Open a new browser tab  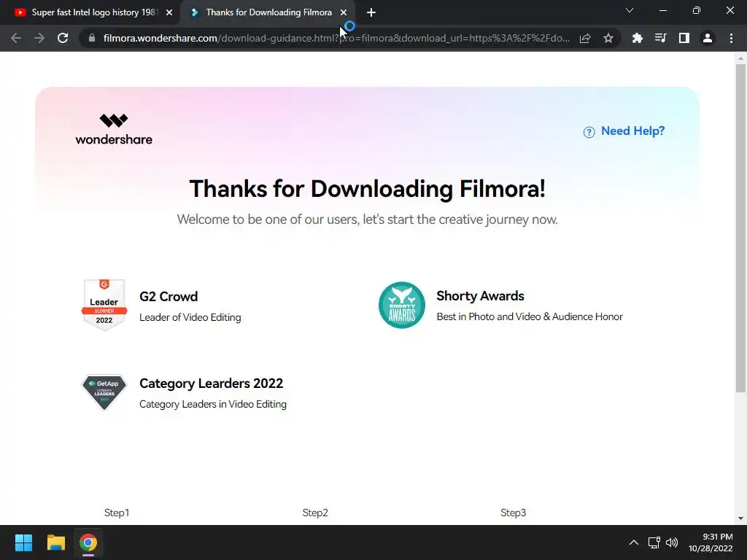(x=371, y=12)
